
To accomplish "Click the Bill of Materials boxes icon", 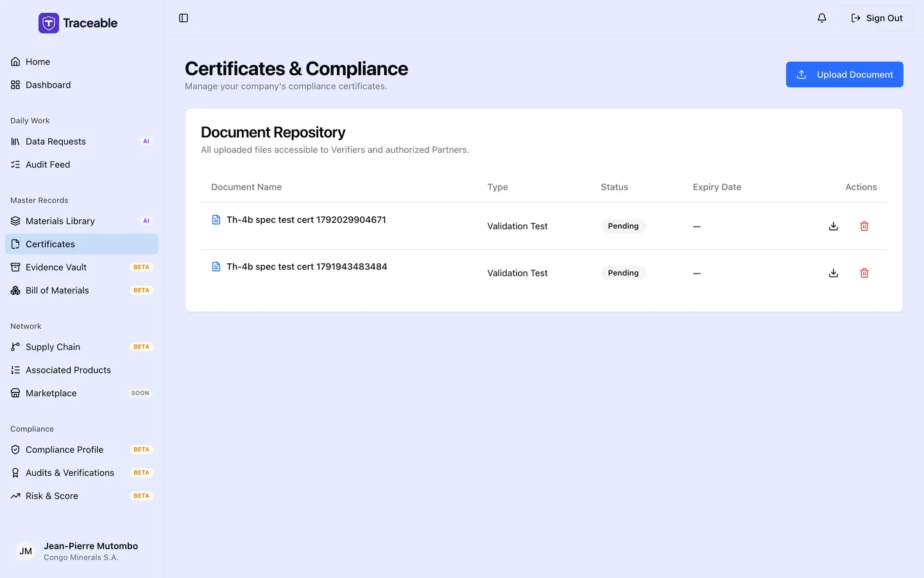I will pos(15,290).
